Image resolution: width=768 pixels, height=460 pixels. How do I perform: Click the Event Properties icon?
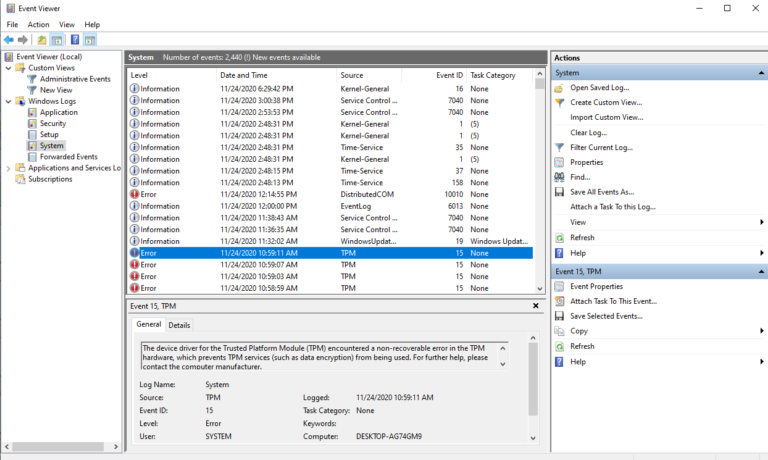(559, 287)
